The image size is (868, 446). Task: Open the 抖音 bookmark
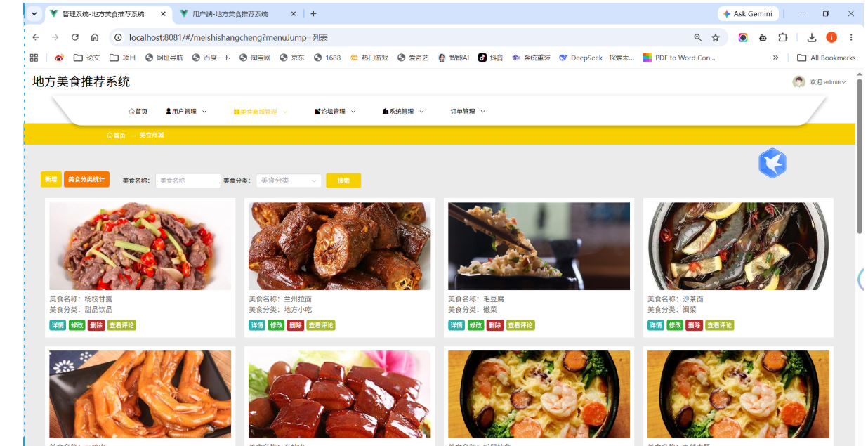pos(491,58)
